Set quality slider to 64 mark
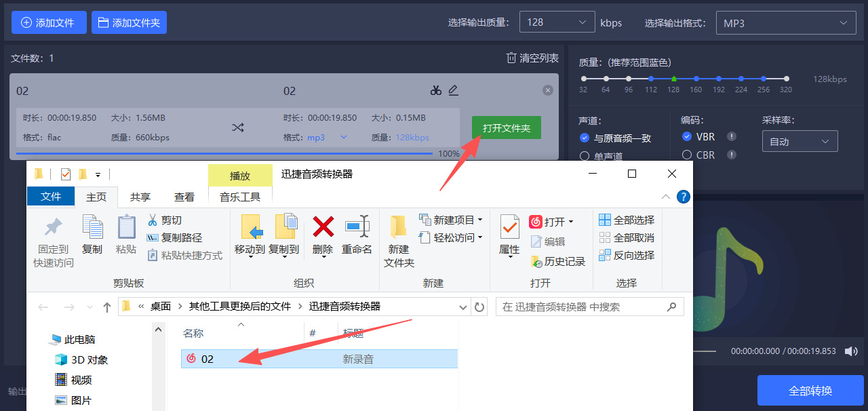This screenshot has width=868, height=411. (x=606, y=79)
